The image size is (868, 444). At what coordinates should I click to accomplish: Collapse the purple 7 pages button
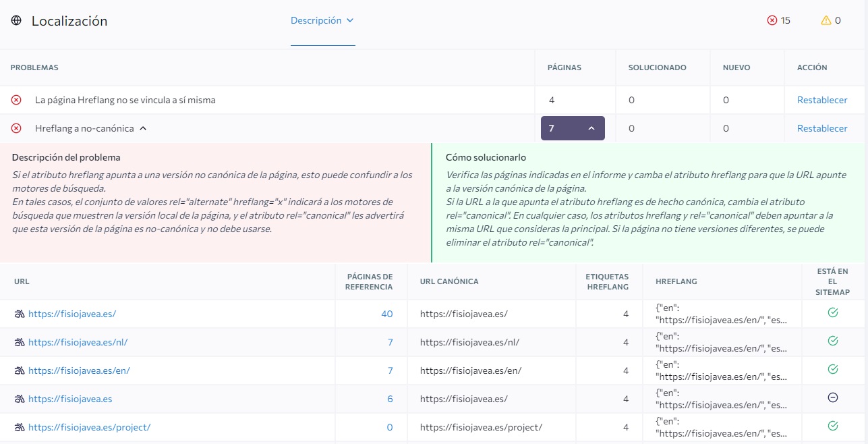[x=573, y=128]
